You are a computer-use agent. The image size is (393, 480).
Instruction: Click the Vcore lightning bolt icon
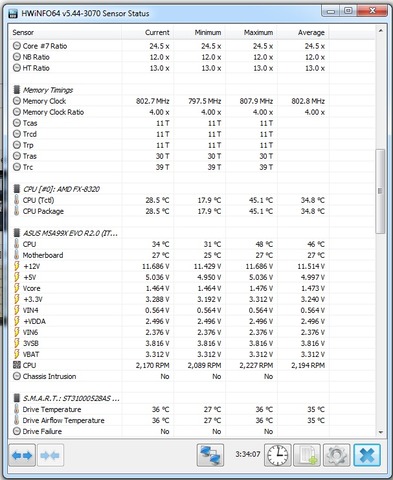pyautogui.click(x=17, y=288)
